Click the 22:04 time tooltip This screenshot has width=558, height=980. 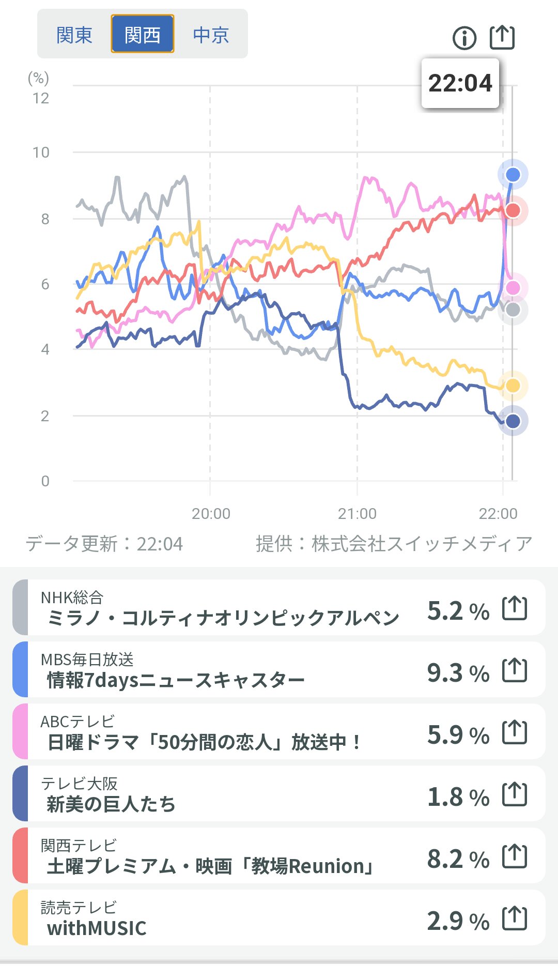(460, 83)
